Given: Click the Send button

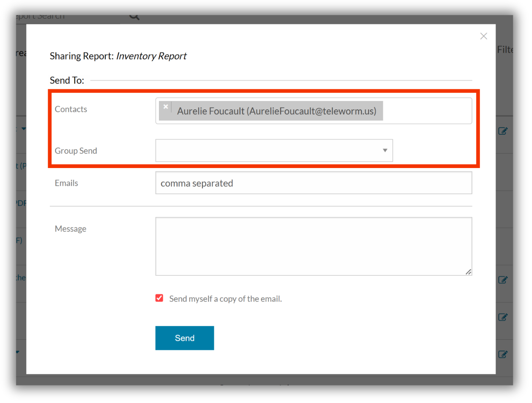Looking at the screenshot, I should (185, 338).
